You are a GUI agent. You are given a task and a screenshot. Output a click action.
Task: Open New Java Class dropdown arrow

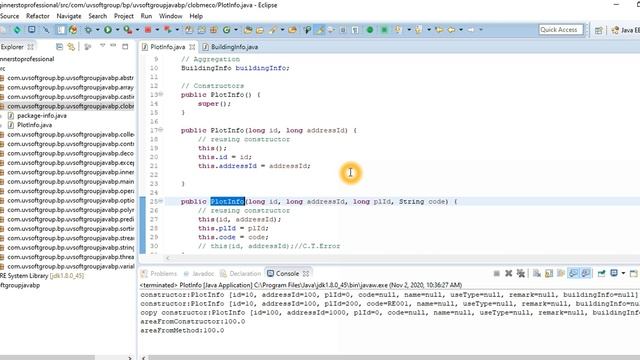pos(236,29)
